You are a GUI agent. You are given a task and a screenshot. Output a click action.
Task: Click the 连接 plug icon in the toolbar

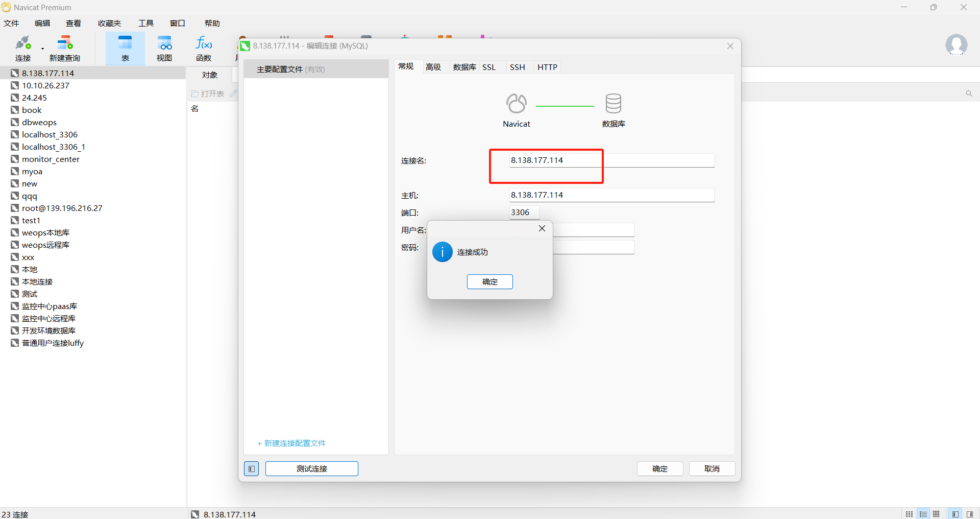(23, 42)
